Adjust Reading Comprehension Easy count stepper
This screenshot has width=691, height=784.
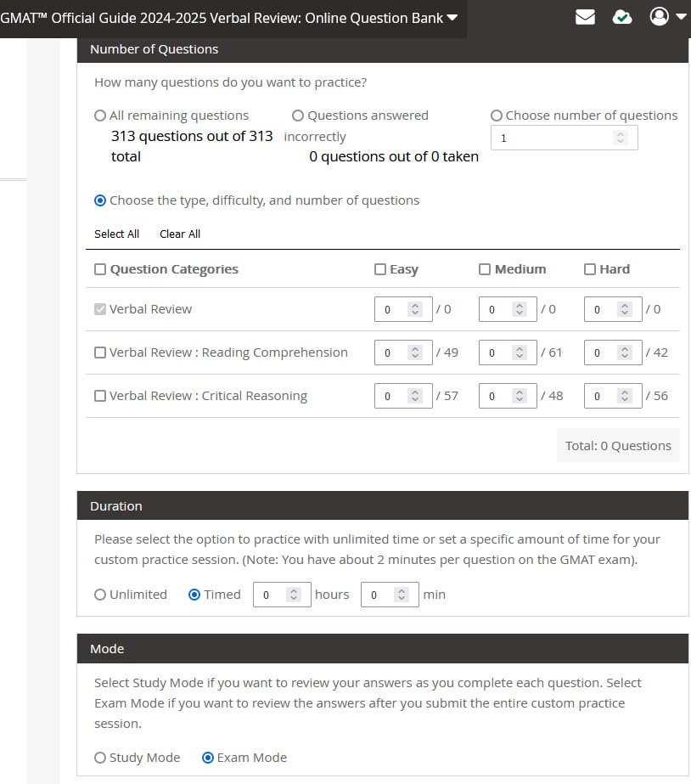tap(415, 353)
